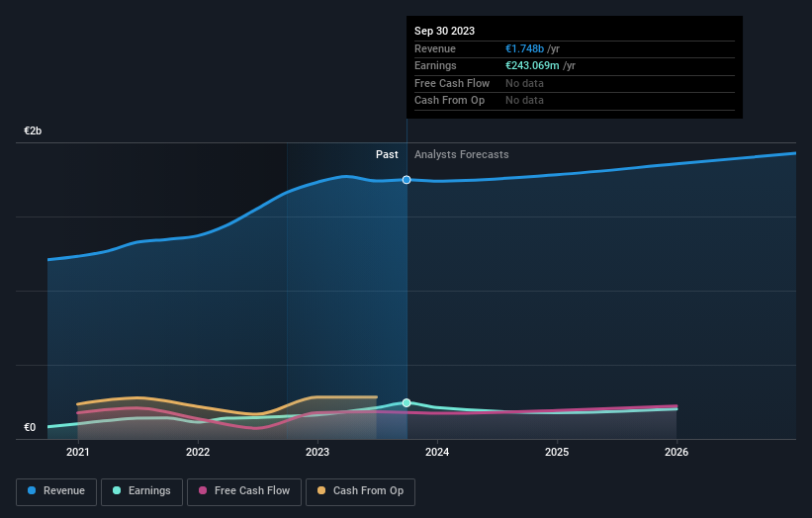Toggle the Free Cash Flow legend button
Screen dimensions: 812x518
click(x=244, y=491)
